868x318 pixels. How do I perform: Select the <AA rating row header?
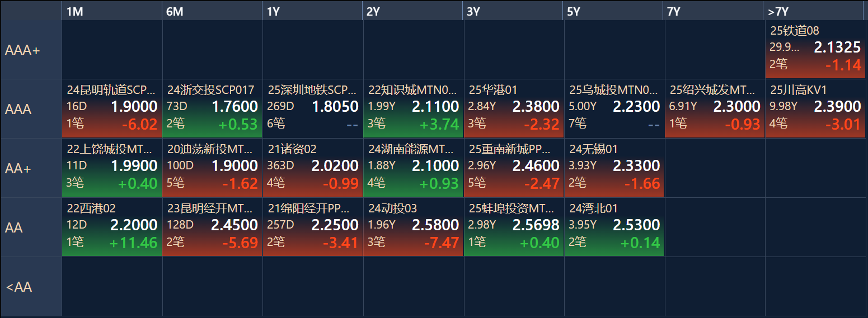coord(31,287)
